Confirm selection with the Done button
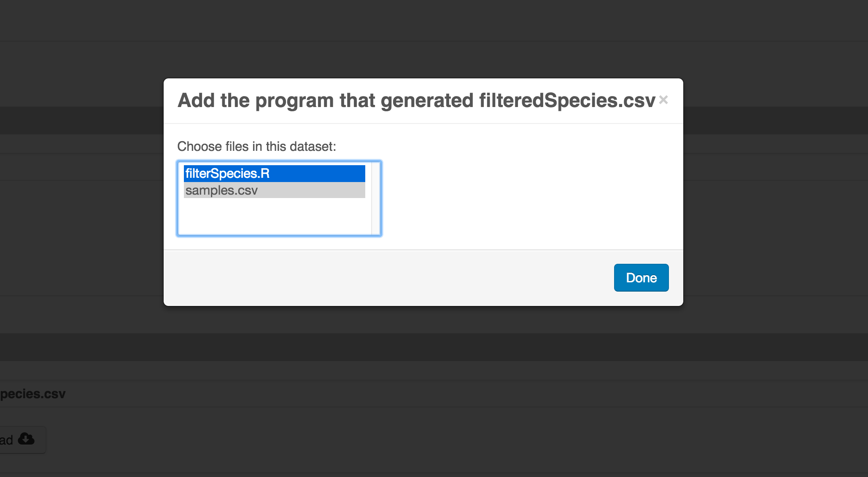 (x=641, y=278)
